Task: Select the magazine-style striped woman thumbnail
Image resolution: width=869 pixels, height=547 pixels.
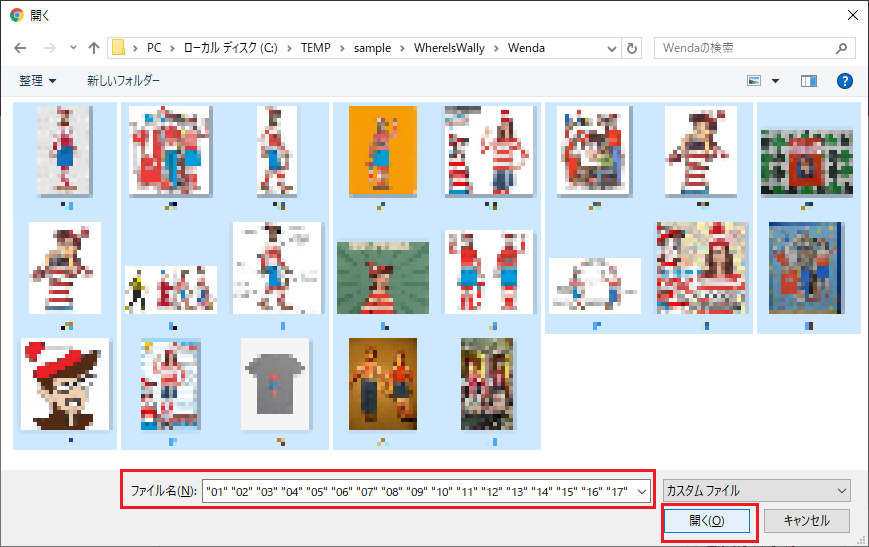Action: coord(170,384)
